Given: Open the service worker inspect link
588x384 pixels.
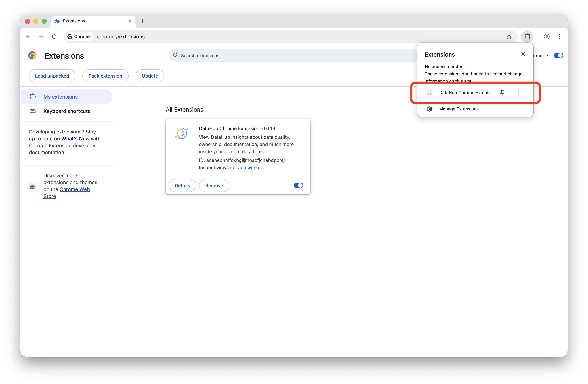Looking at the screenshot, I should 246,168.
